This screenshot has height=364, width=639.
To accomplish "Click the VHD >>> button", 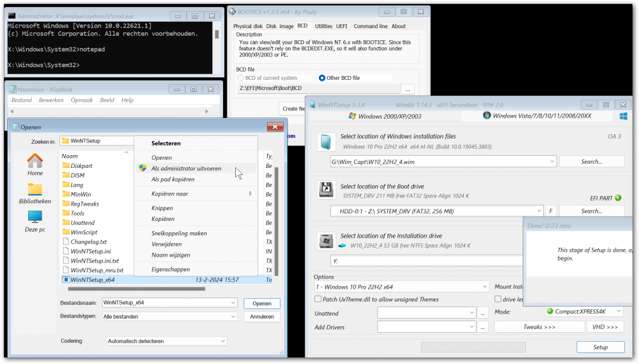I will 605,327.
